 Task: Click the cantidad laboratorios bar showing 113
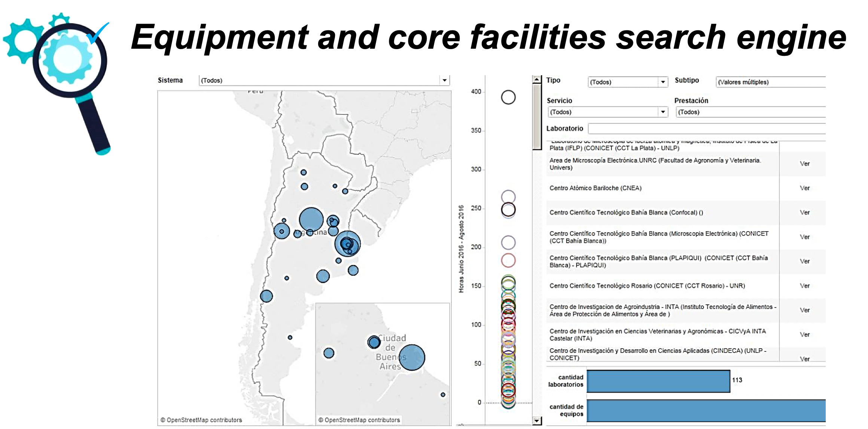click(x=658, y=381)
